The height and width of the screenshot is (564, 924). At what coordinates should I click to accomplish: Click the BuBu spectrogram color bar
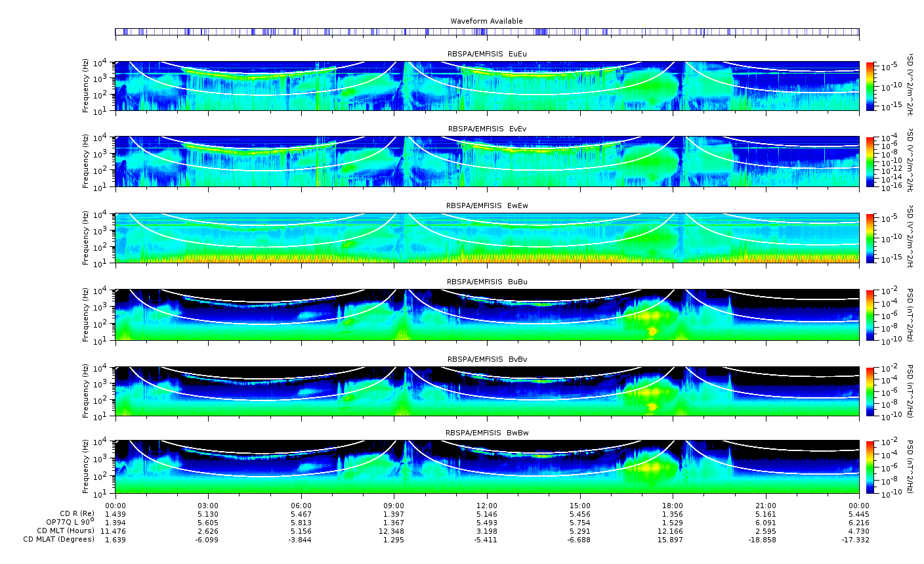click(870, 315)
